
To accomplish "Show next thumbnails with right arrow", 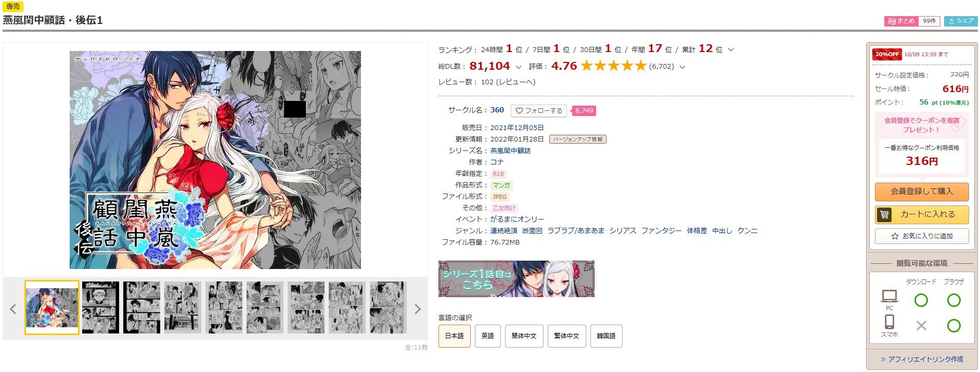I will (417, 309).
